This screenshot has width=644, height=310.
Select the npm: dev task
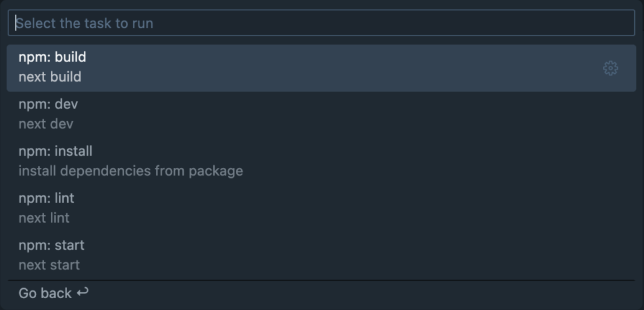(x=321, y=114)
